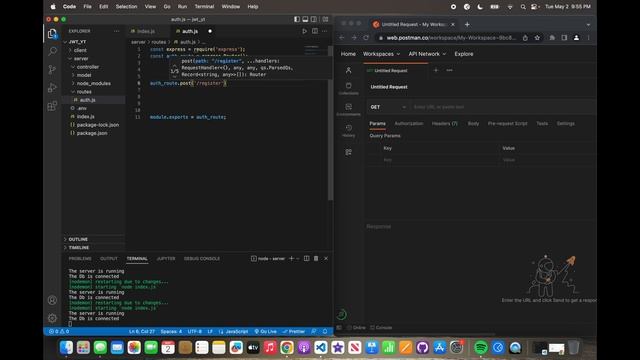Reload the Postman browser page
This screenshot has width=640, height=360.
[366, 38]
